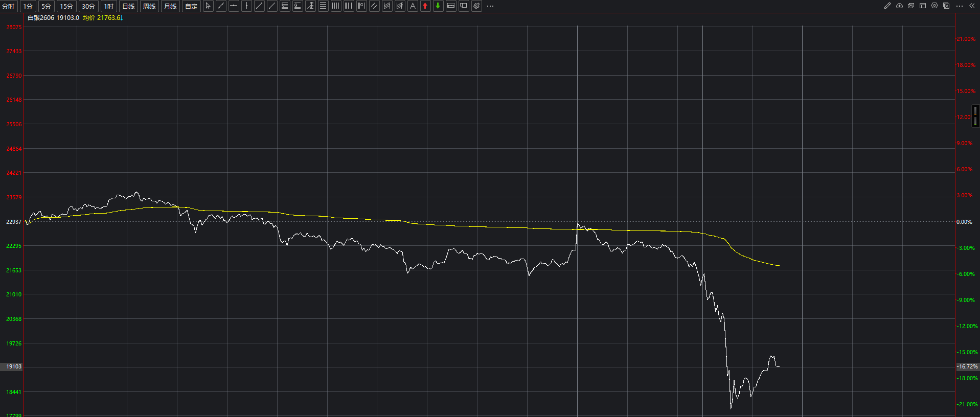Switch to the 日线 daily chart
This screenshot has width=980, height=417.
128,6
